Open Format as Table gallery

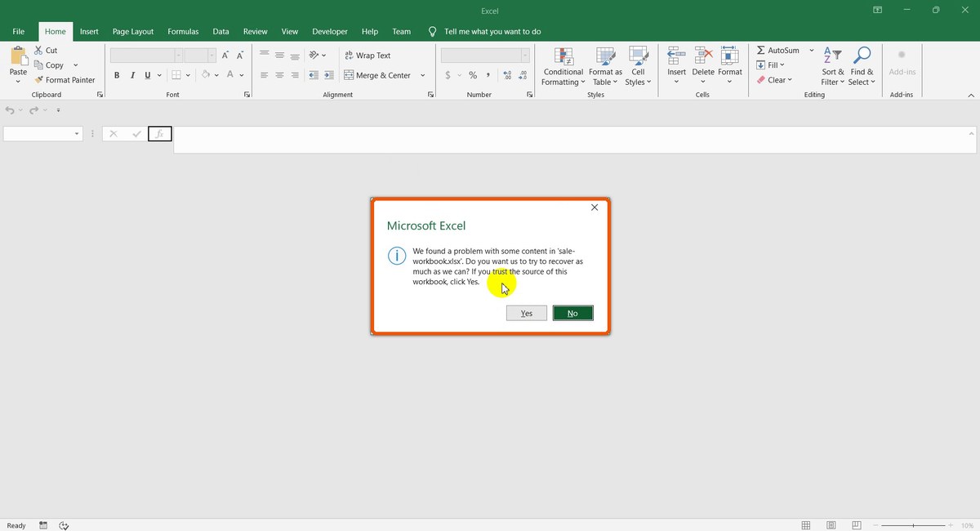click(x=606, y=66)
